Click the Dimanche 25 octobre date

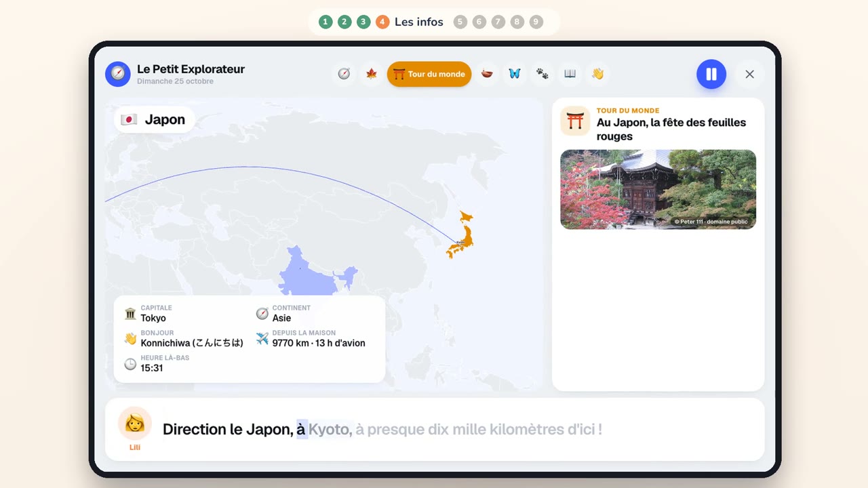(175, 81)
